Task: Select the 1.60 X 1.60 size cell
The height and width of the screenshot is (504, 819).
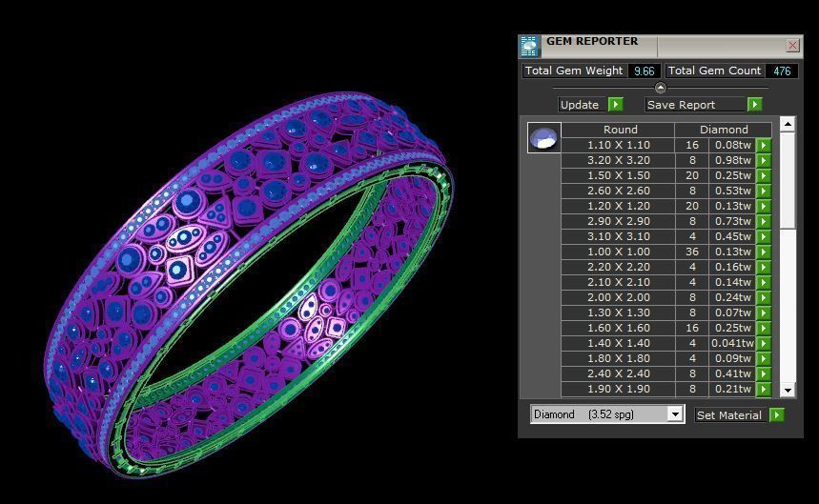Action: click(x=619, y=328)
